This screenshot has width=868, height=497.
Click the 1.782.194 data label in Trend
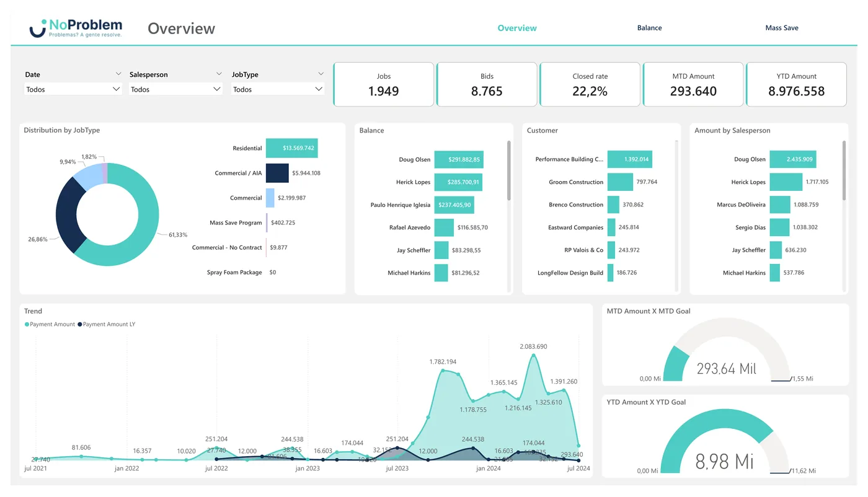pyautogui.click(x=443, y=362)
